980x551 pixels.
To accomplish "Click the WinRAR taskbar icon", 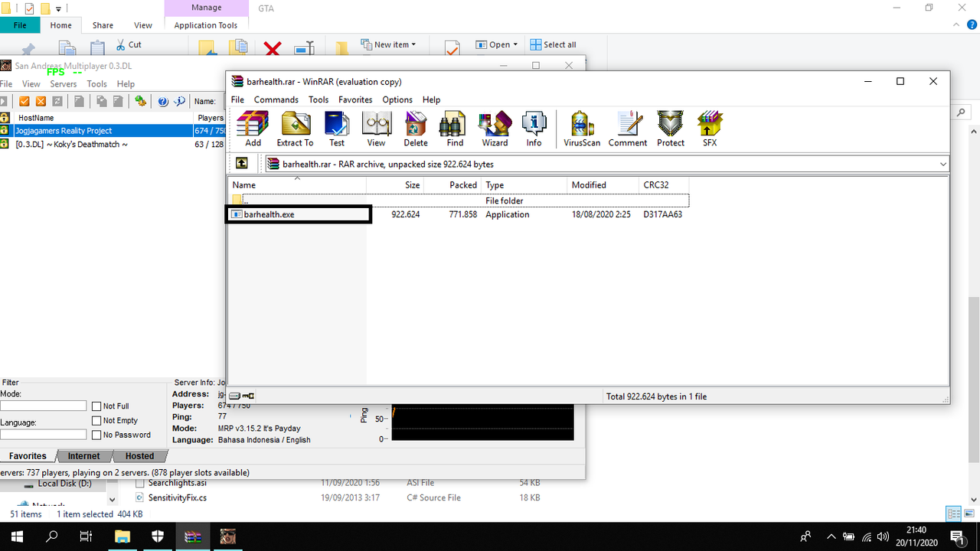I will [193, 536].
